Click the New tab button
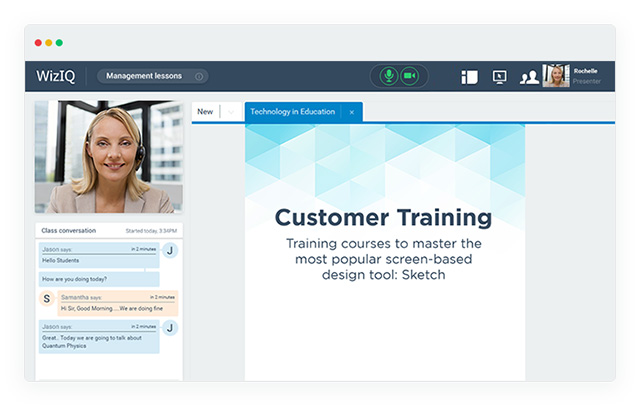This screenshot has width=640, height=410. click(205, 112)
